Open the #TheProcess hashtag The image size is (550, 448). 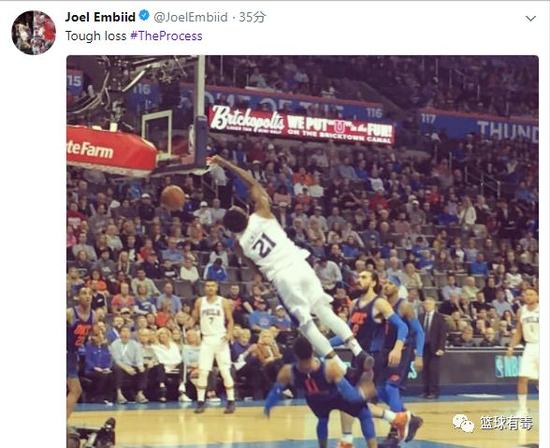(166, 36)
